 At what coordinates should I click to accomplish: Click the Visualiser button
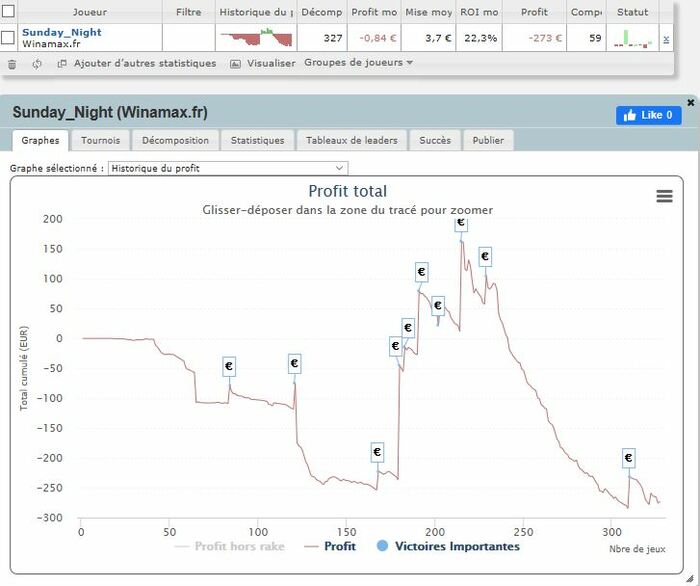271,63
